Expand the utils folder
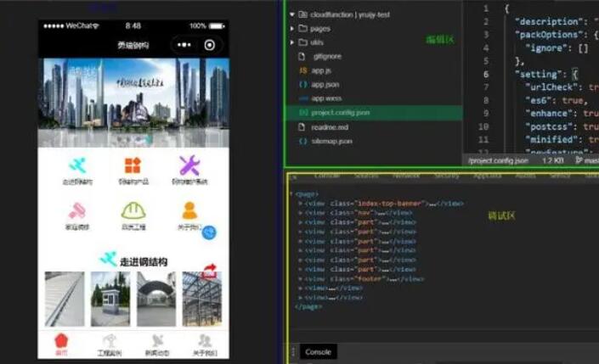The image size is (599, 364). 292,42
